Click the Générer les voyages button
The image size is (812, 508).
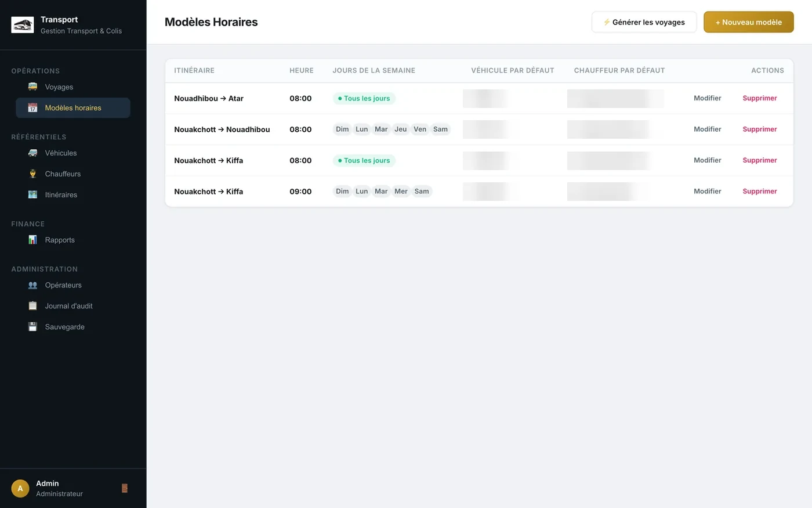644,22
